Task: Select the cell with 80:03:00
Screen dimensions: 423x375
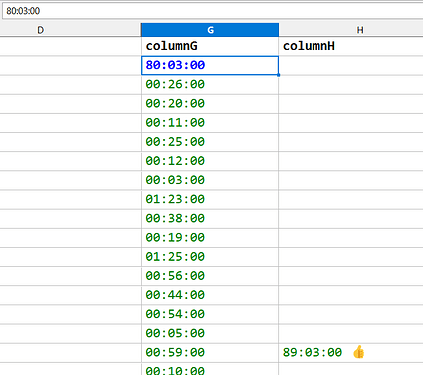Action: (x=210, y=65)
